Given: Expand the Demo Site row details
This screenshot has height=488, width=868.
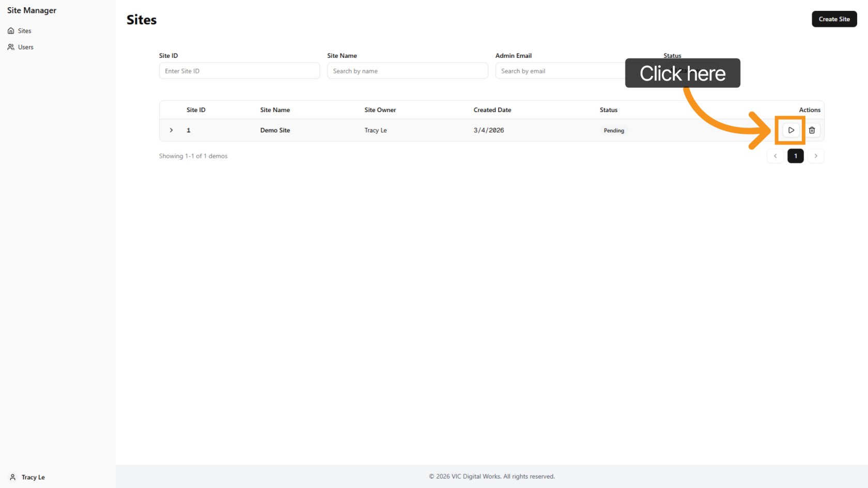Looking at the screenshot, I should [x=172, y=130].
